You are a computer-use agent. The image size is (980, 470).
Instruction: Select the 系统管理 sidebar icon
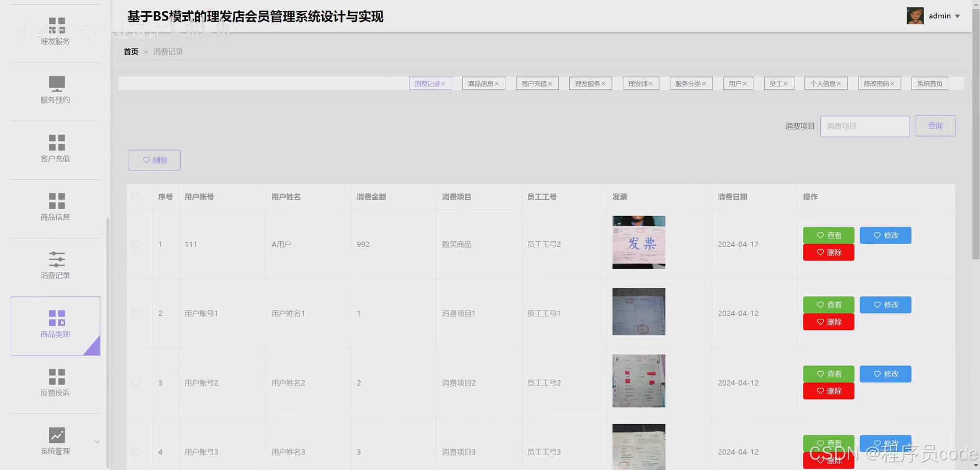coord(55,441)
